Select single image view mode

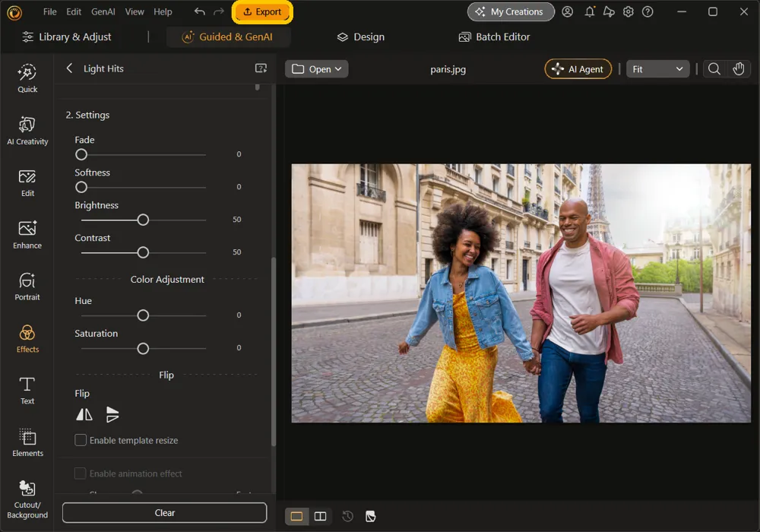pos(296,516)
